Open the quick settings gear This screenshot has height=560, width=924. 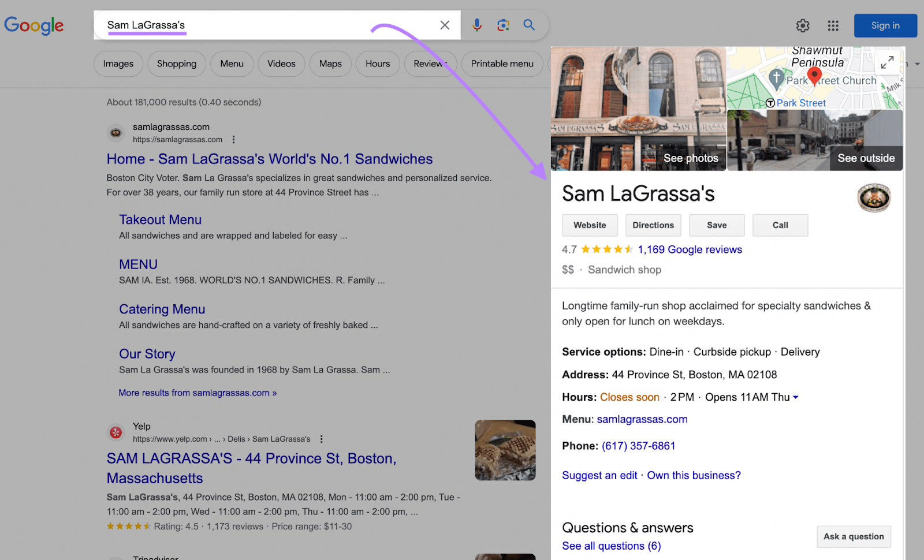coord(802,25)
